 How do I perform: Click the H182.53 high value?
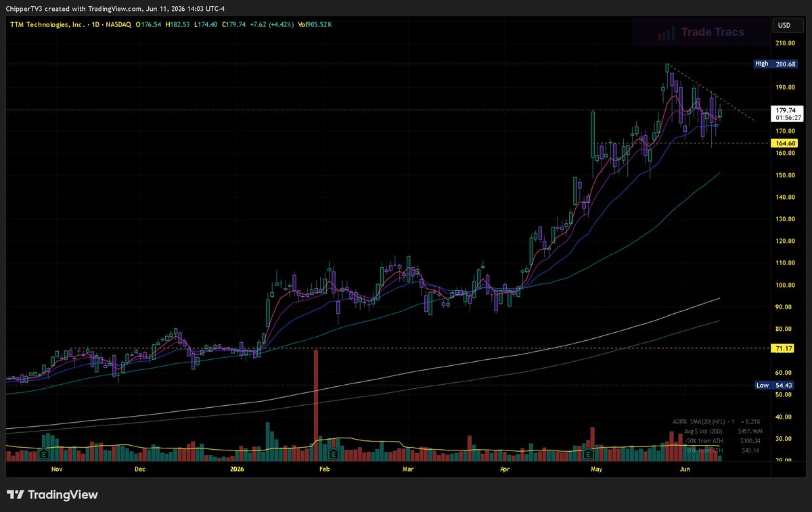pos(179,24)
